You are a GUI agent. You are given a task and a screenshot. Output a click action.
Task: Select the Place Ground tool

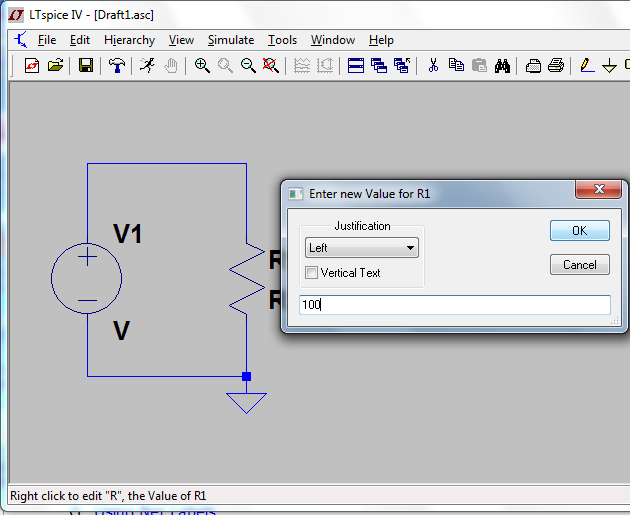pos(610,65)
